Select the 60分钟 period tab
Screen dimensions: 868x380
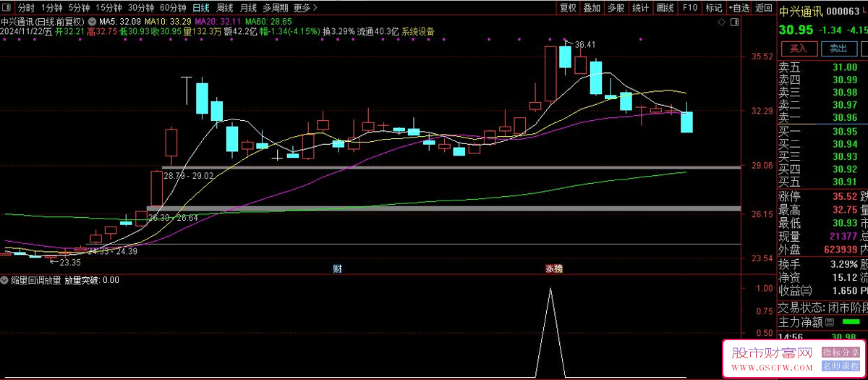(x=173, y=8)
